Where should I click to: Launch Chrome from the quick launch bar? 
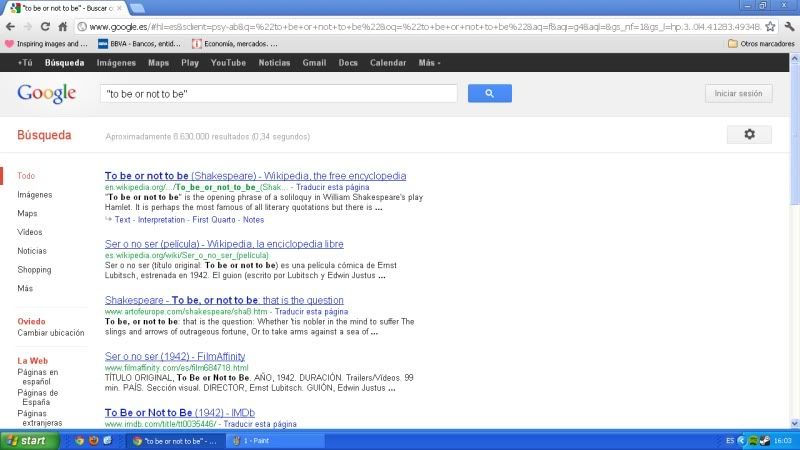click(x=80, y=441)
